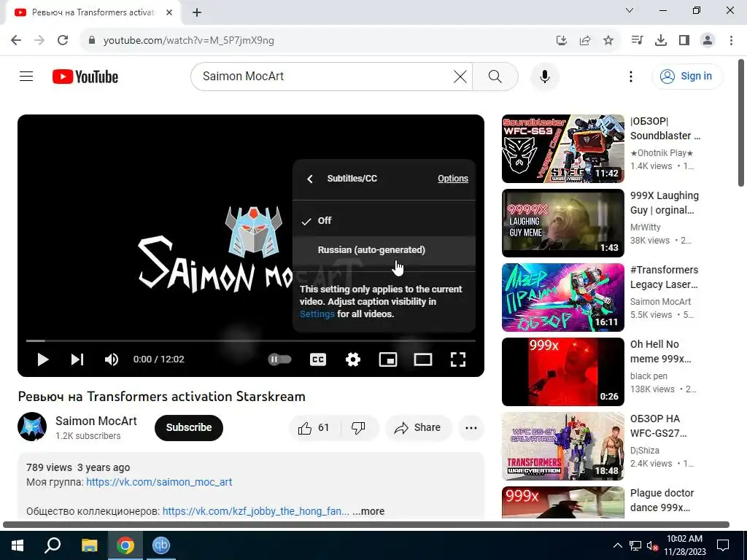Open subtitle Options link
747x560 pixels.
click(x=452, y=179)
